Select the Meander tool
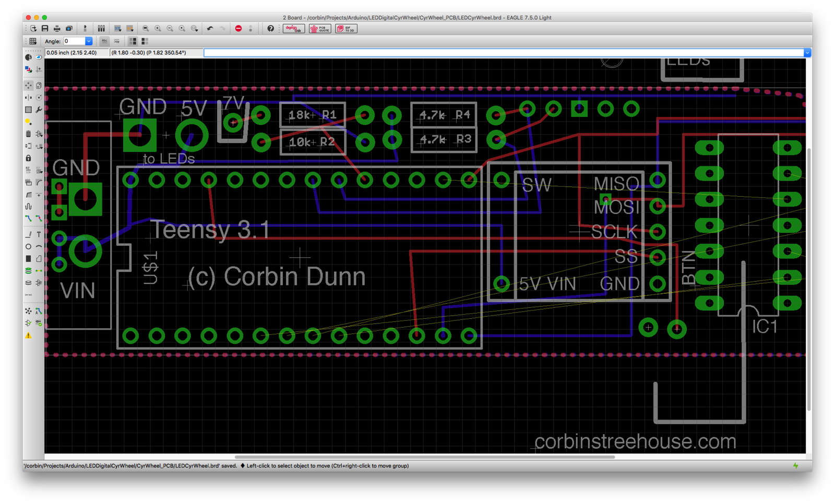The height and width of the screenshot is (504, 835). pyautogui.click(x=28, y=206)
